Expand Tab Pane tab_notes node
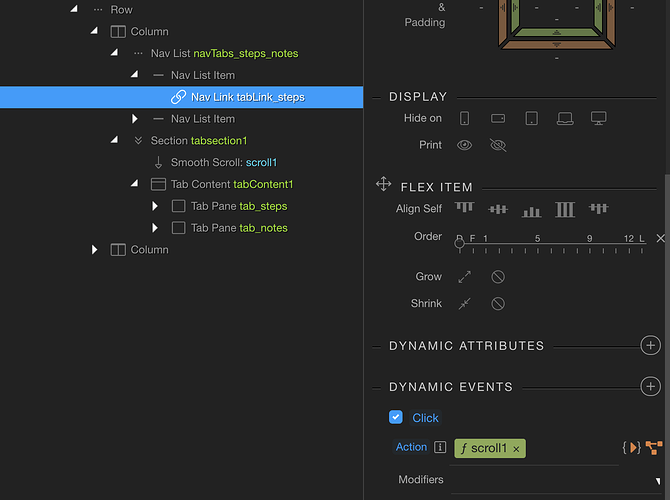 (x=155, y=228)
